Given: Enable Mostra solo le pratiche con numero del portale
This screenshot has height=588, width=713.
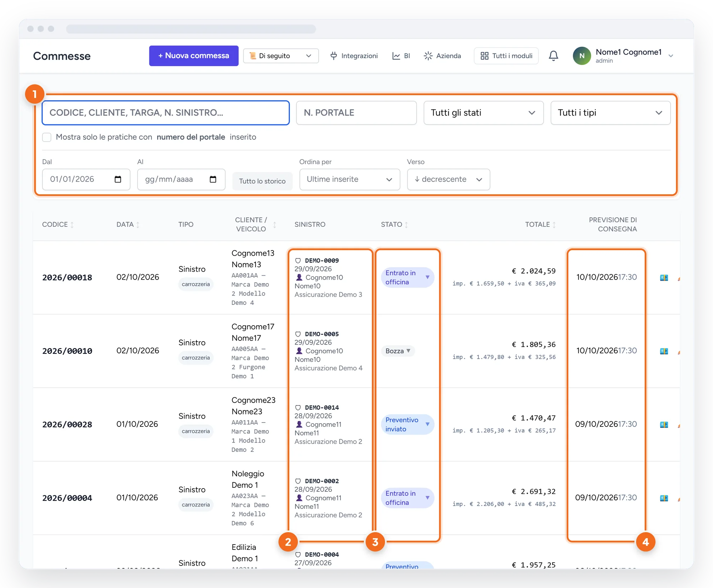Looking at the screenshot, I should point(47,137).
